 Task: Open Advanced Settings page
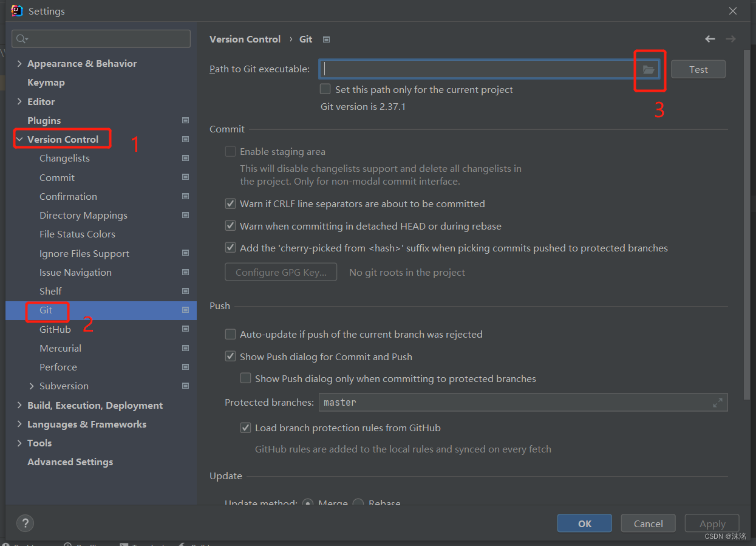70,462
